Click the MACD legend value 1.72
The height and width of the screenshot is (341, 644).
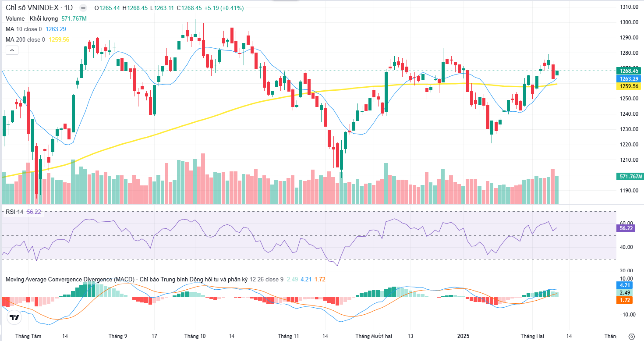pos(320,279)
